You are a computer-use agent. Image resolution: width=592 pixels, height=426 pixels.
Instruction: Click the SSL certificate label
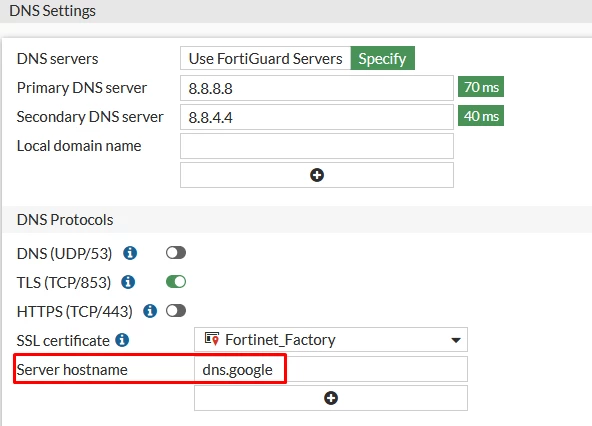click(63, 341)
